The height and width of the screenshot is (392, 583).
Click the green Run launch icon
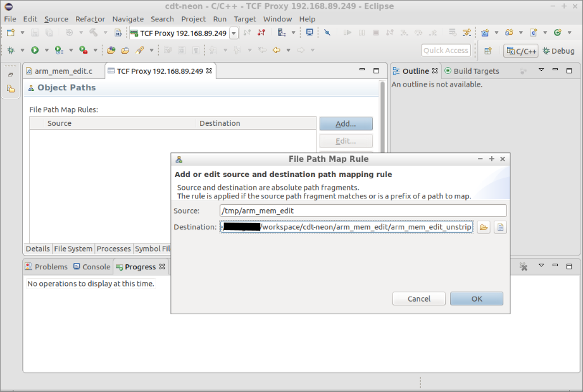point(35,50)
